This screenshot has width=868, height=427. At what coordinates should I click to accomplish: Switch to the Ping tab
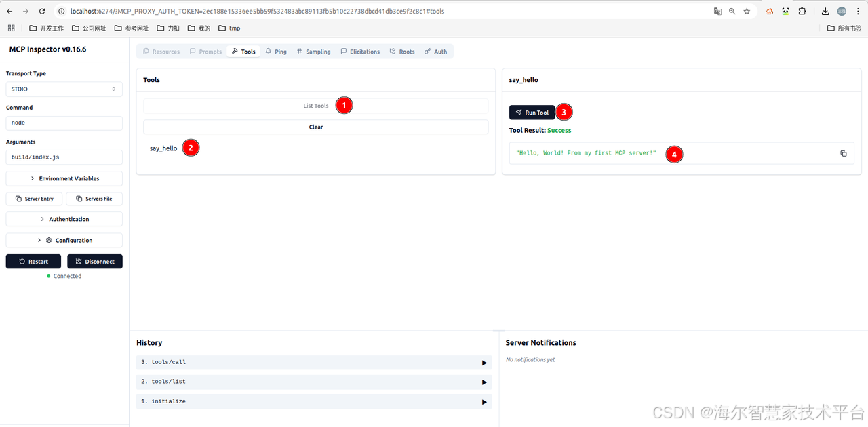click(276, 52)
